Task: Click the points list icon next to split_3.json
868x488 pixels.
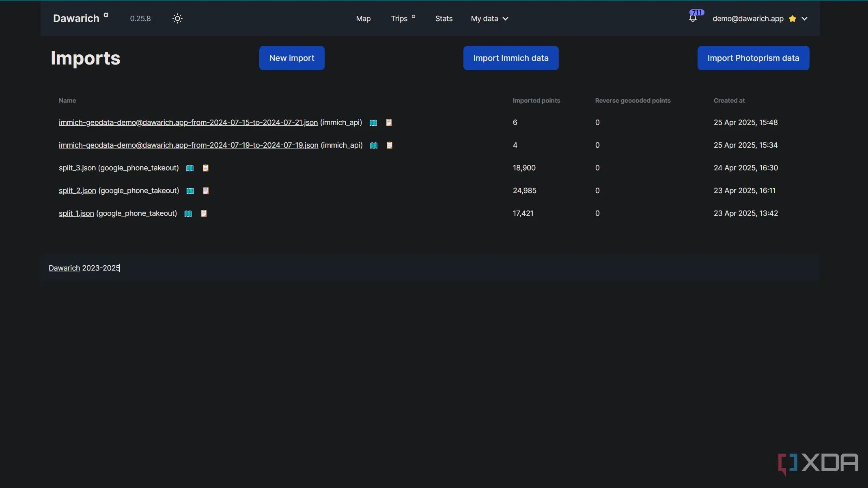Action: [206, 168]
